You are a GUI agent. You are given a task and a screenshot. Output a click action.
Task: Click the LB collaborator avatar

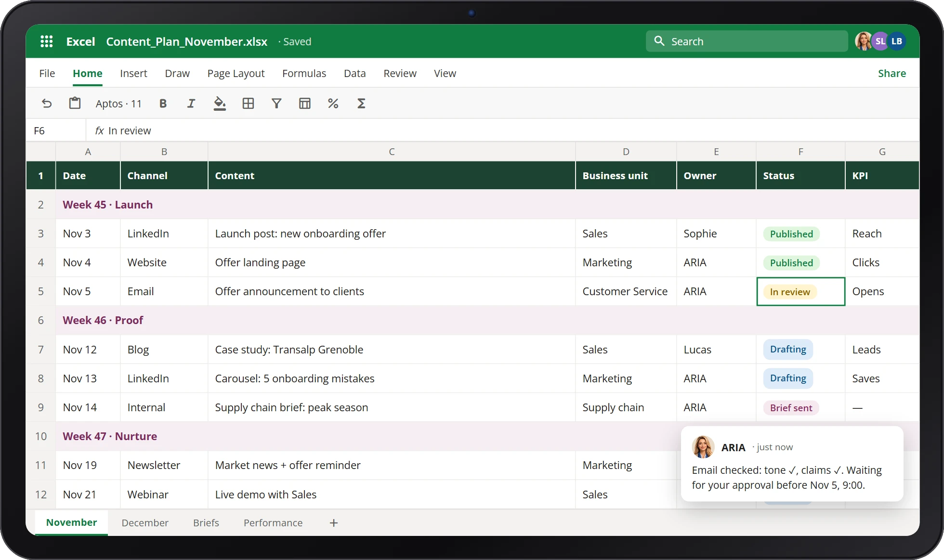[x=897, y=41]
